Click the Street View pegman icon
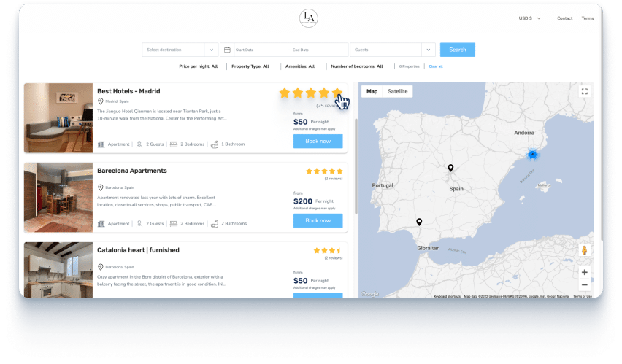The image size is (622, 364). click(584, 250)
